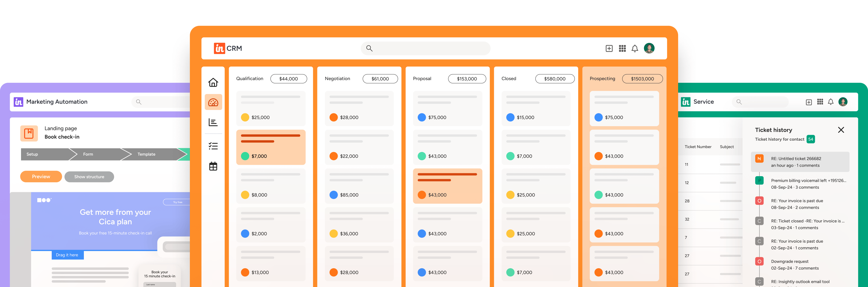Close the Ticket history panel

[x=841, y=130]
